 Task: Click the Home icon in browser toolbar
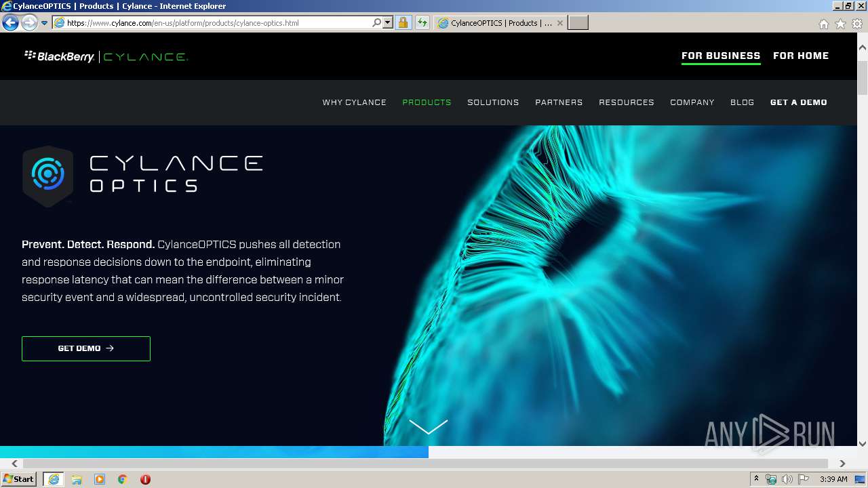pyautogui.click(x=823, y=23)
